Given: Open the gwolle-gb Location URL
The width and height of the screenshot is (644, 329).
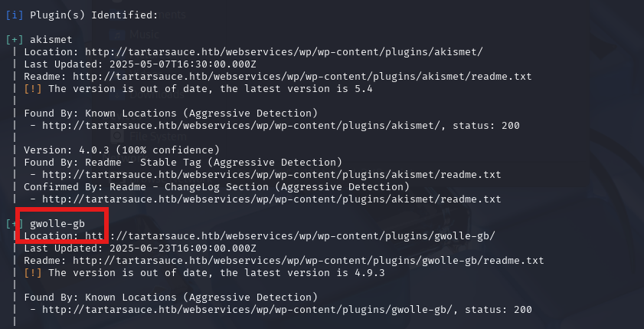Looking at the screenshot, I should click(x=290, y=236).
